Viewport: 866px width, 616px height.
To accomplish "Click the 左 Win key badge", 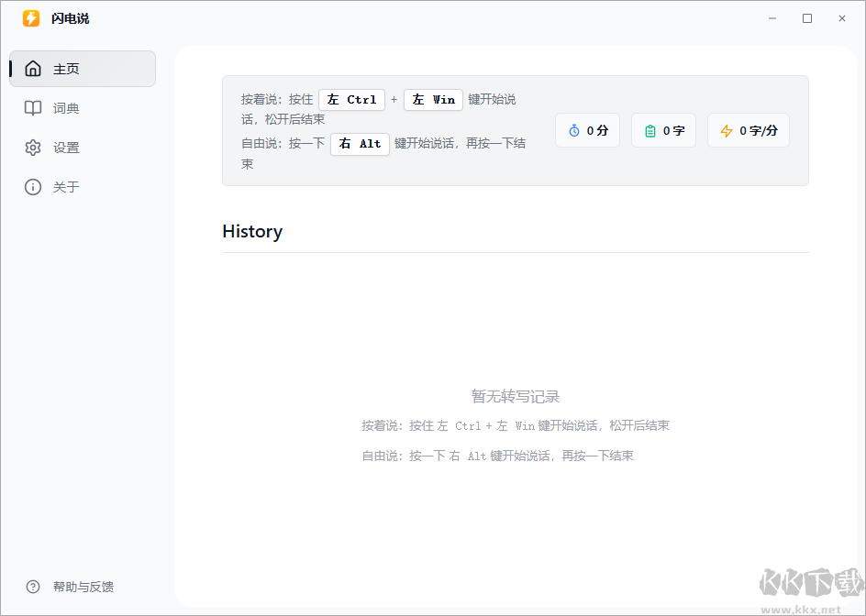I will point(433,100).
